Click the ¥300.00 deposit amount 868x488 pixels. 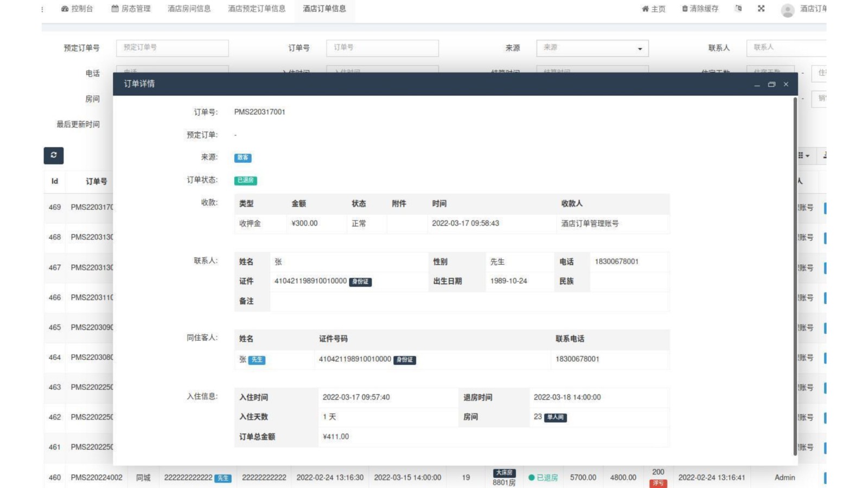[x=305, y=223]
